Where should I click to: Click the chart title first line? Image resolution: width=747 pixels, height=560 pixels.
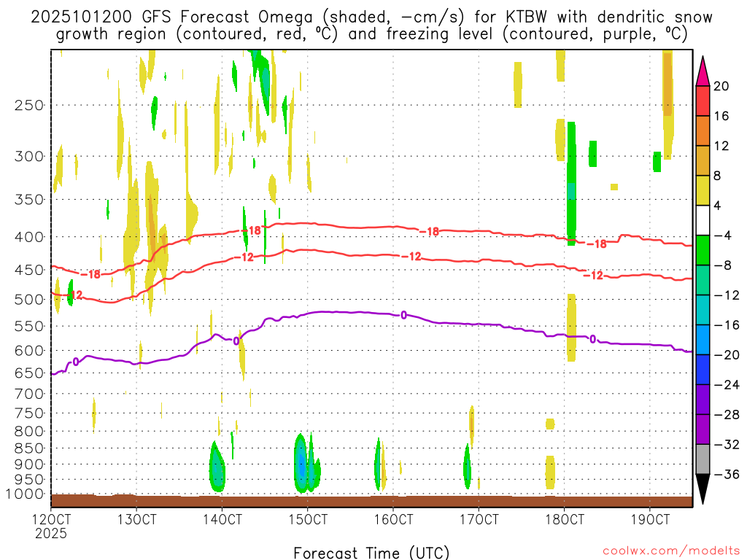371,17
